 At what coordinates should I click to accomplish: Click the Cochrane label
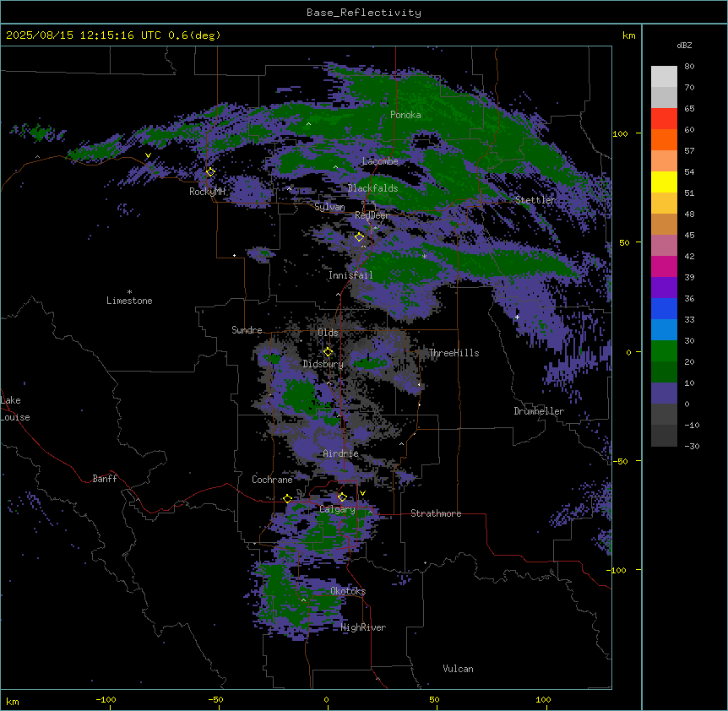272,480
